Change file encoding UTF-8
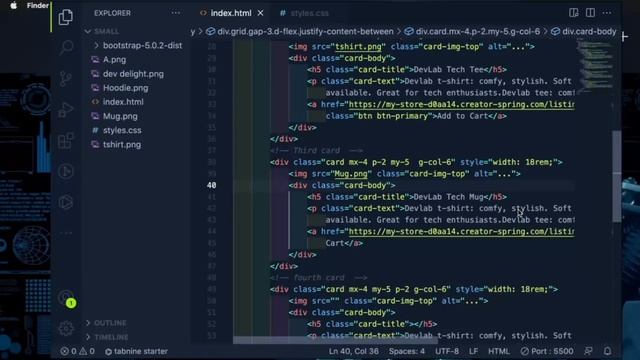 point(447,351)
